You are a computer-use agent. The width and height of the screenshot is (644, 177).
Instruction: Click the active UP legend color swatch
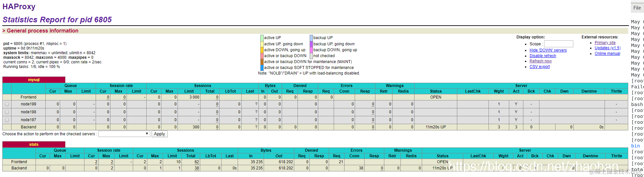tap(262, 38)
